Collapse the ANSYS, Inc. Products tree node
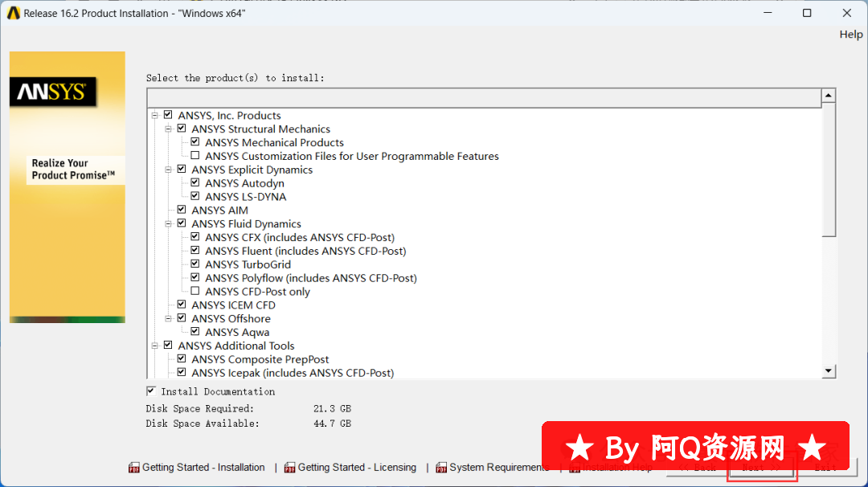Image resolution: width=868 pixels, height=487 pixels. pyautogui.click(x=155, y=116)
